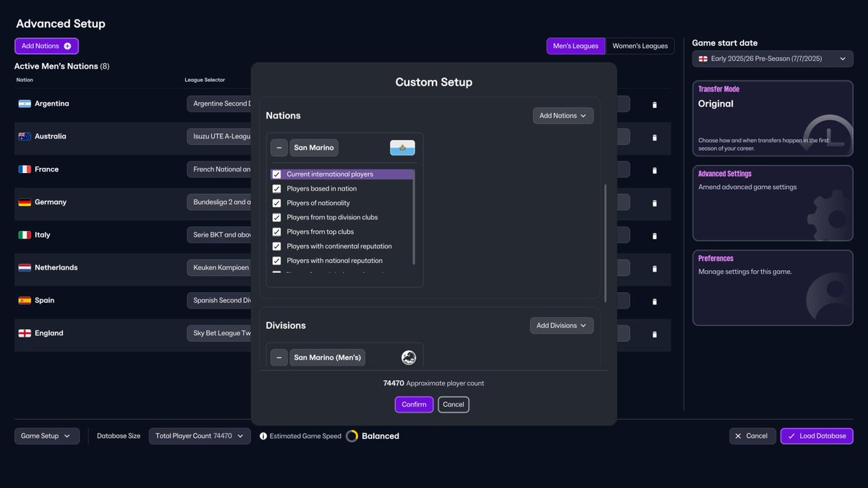The image size is (868, 488).
Task: Open Add Nations dropdown in Custom Setup
Action: [563, 116]
